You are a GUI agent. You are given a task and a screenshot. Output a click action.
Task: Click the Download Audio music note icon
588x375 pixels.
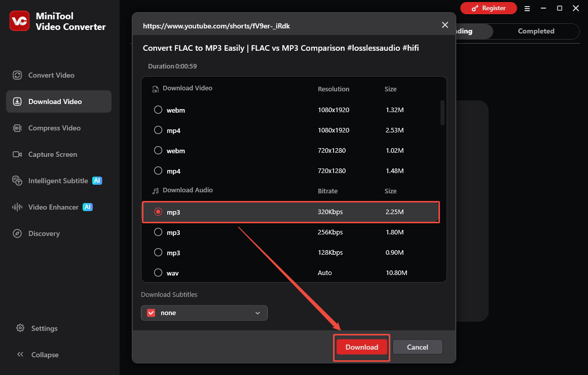point(155,191)
